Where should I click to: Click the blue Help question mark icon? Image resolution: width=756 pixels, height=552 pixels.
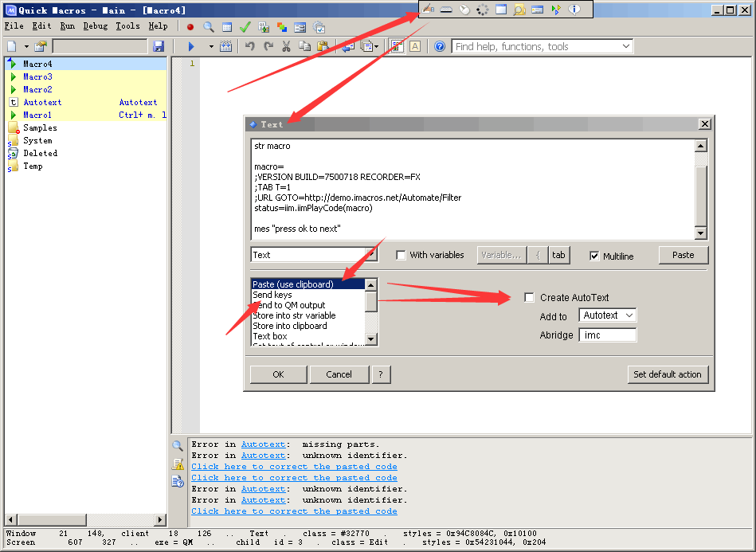pyautogui.click(x=440, y=47)
